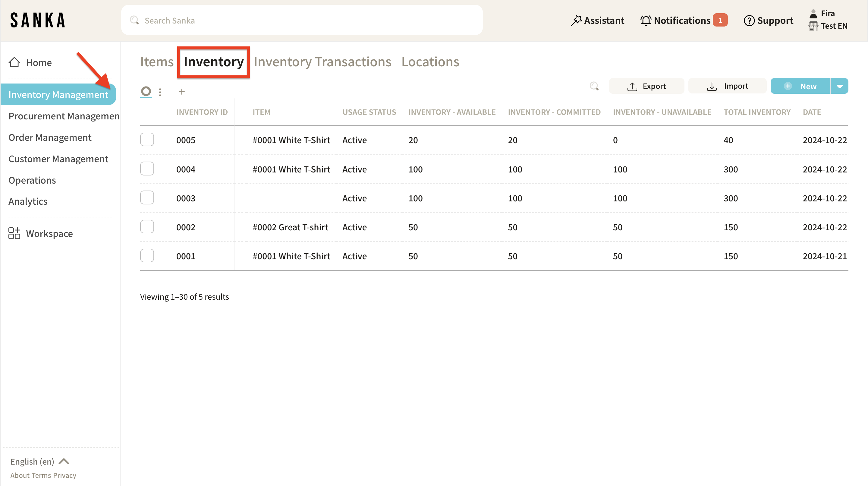
Task: Add a new view with plus icon
Action: click(182, 92)
